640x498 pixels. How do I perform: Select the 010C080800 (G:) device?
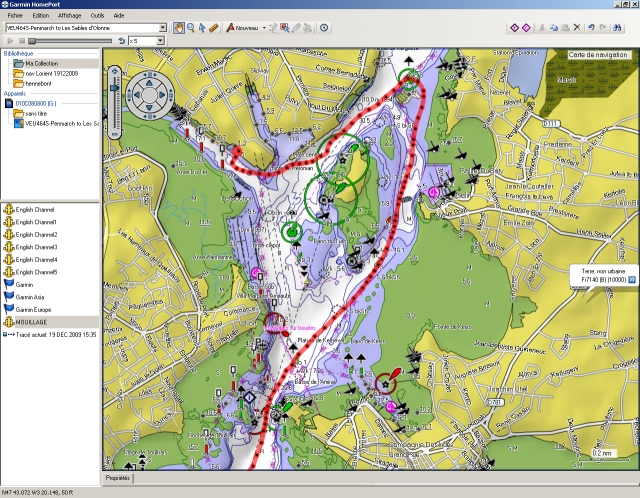(36, 104)
